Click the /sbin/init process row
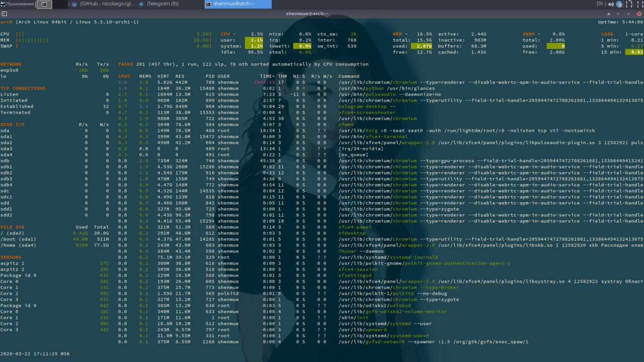The image size is (644, 362). [x=381, y=318]
